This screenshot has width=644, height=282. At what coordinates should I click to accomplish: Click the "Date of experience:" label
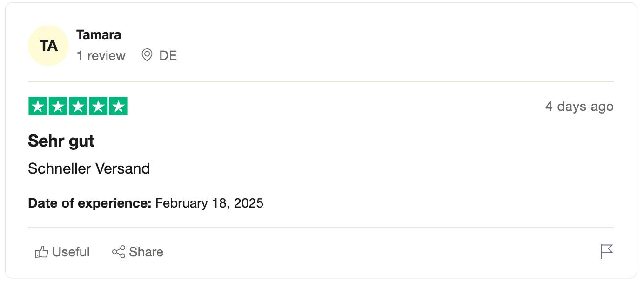click(90, 203)
